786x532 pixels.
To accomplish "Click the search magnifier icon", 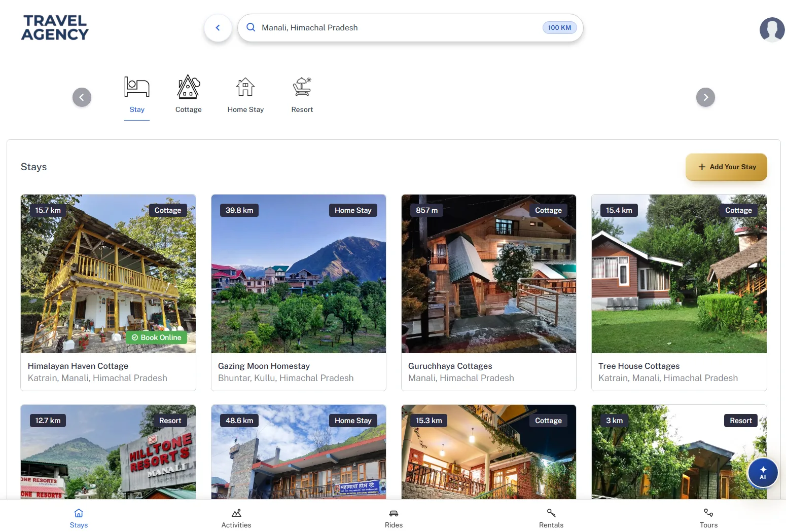I will click(251, 27).
